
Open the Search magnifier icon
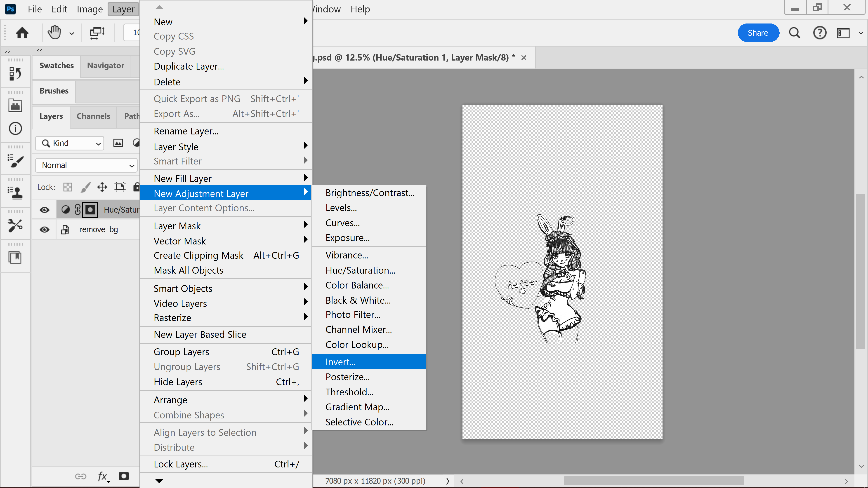click(x=794, y=33)
